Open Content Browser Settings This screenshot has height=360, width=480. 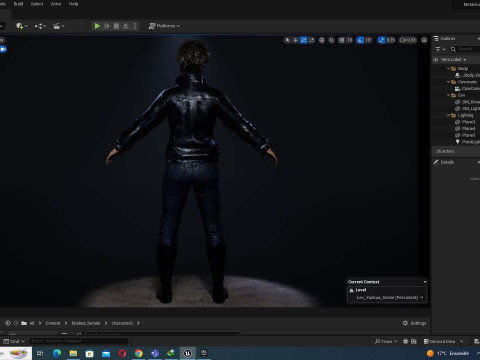415,323
